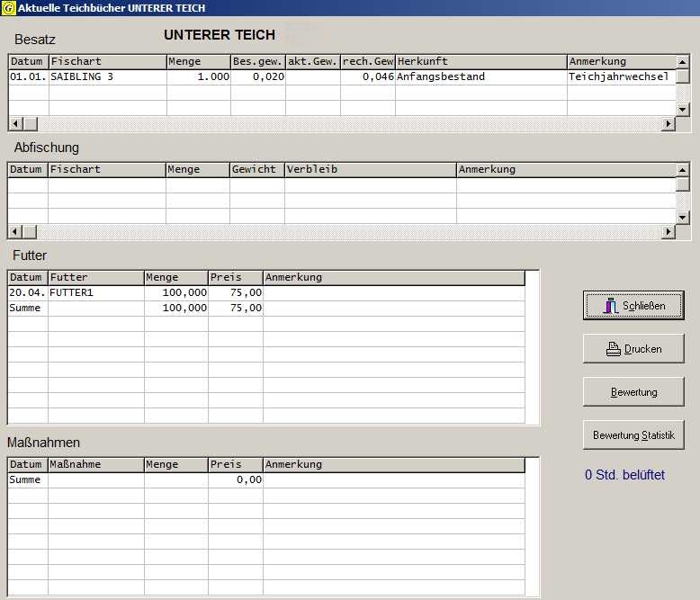Click the up arrow of Abfischung vertical scrollbar
This screenshot has height=600, width=700.
click(684, 169)
